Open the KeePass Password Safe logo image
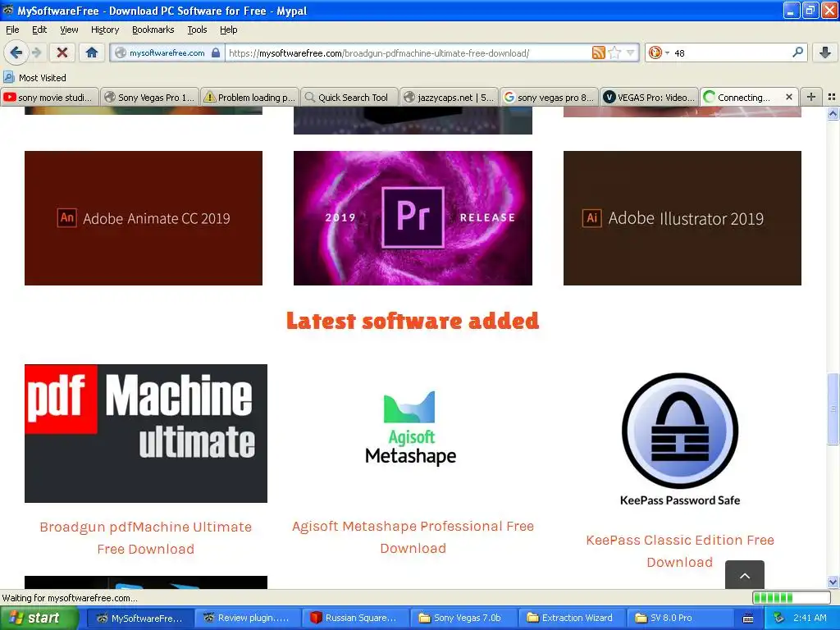 pos(680,440)
